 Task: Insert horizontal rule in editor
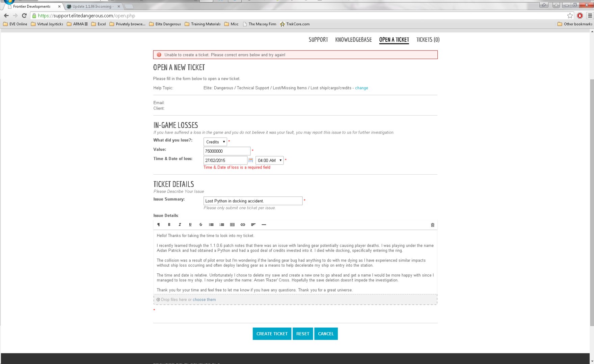click(x=264, y=225)
